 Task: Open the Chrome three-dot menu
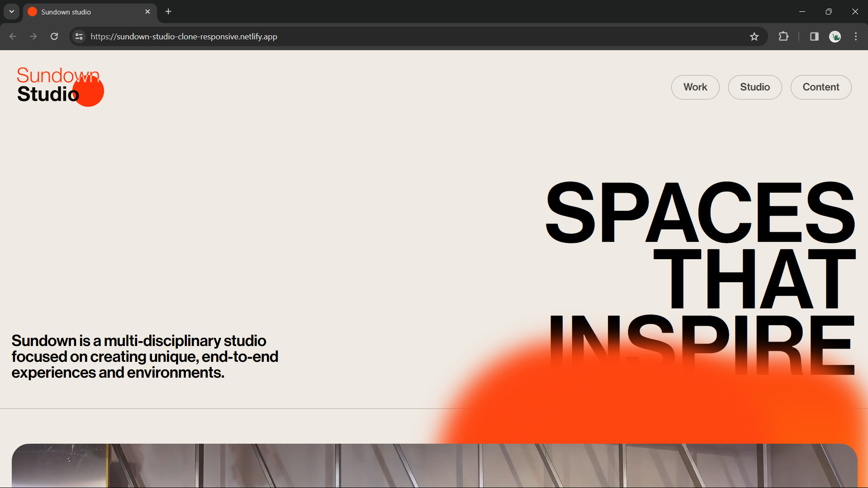tap(856, 37)
